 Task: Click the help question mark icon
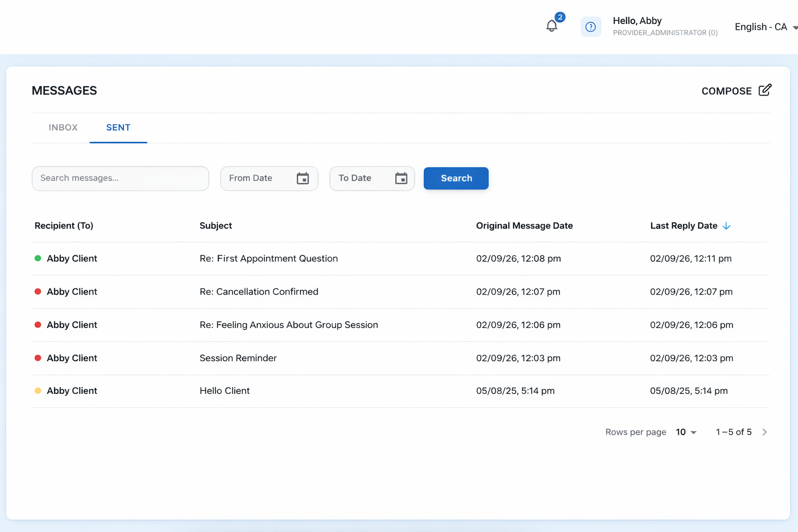click(x=591, y=26)
